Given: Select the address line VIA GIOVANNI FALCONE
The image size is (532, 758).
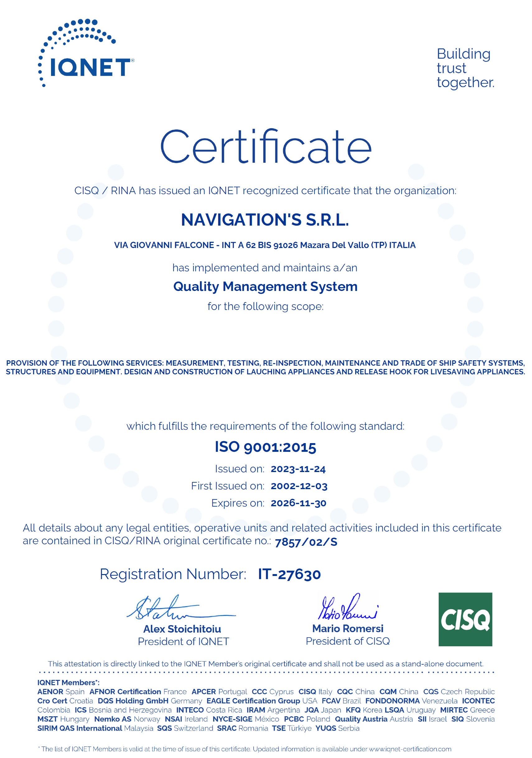Looking at the screenshot, I should pyautogui.click(x=265, y=245).
